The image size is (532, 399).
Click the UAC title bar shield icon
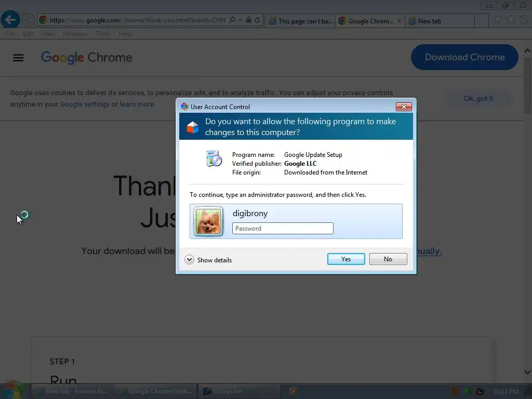pyautogui.click(x=184, y=107)
